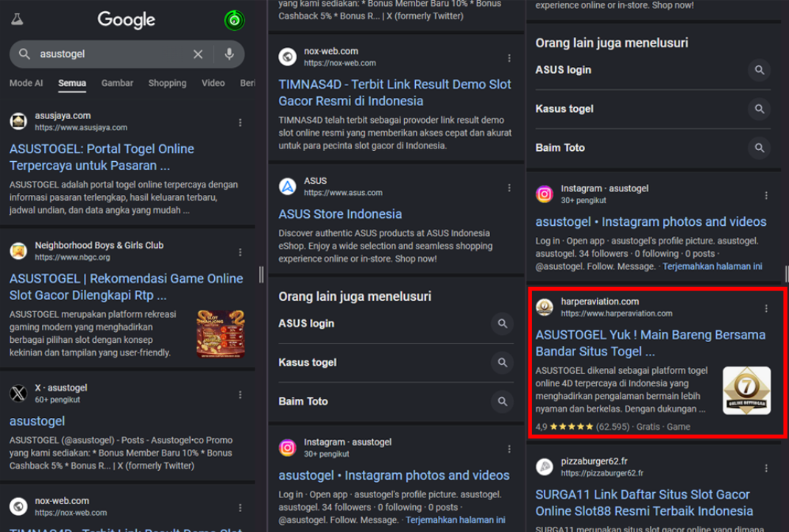Click the Google logo
789x532 pixels.
tap(127, 20)
